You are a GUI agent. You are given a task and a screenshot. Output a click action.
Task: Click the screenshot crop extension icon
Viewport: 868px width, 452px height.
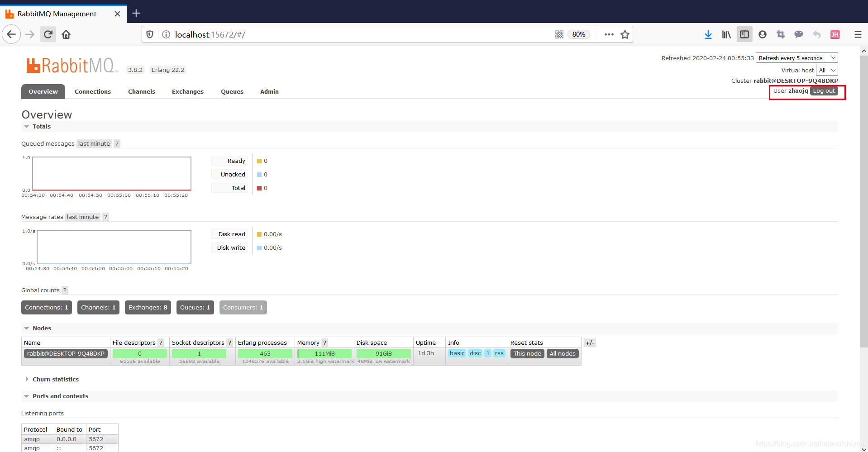click(781, 34)
